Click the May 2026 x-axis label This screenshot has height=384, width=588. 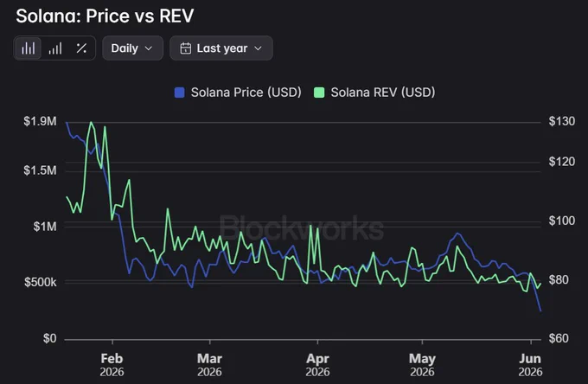click(x=422, y=365)
